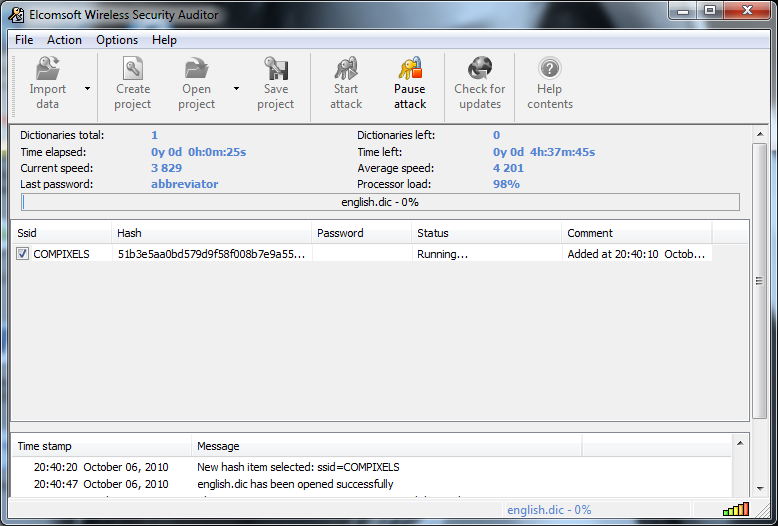Click Check for updates icon
Image resolution: width=778 pixels, height=526 pixels.
[x=480, y=68]
